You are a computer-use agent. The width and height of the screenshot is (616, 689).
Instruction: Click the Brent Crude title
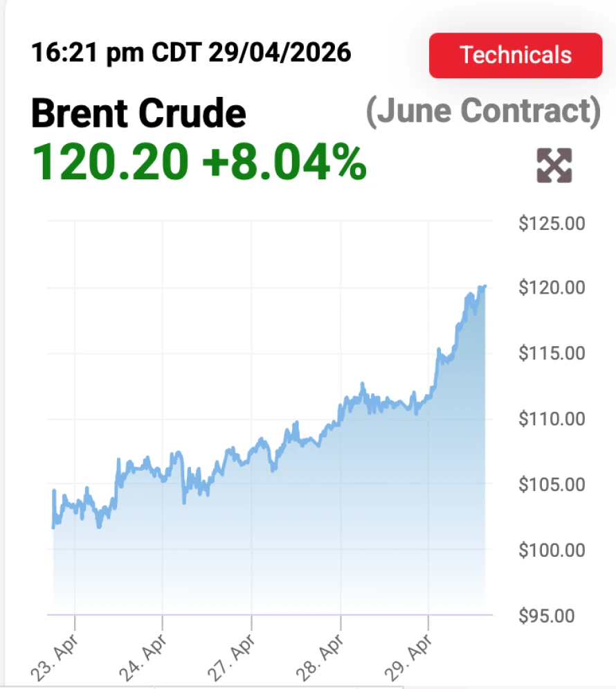pyautogui.click(x=138, y=113)
